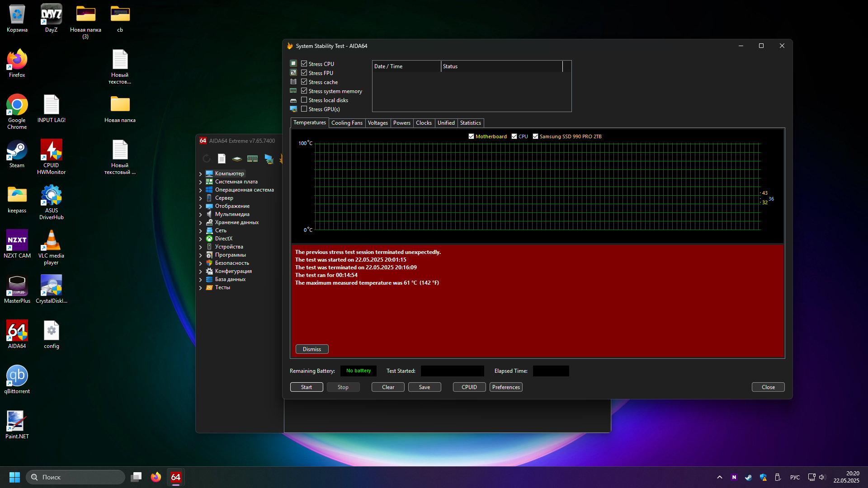Viewport: 868px width, 488px height.
Task: Click the Windows Security tray icon
Action: tap(763, 477)
